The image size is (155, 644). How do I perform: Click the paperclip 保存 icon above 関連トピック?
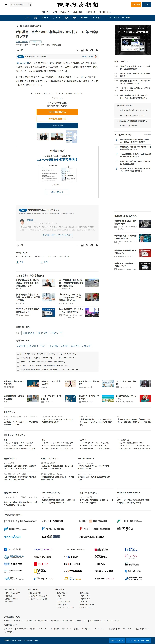pyautogui.click(x=18, y=245)
